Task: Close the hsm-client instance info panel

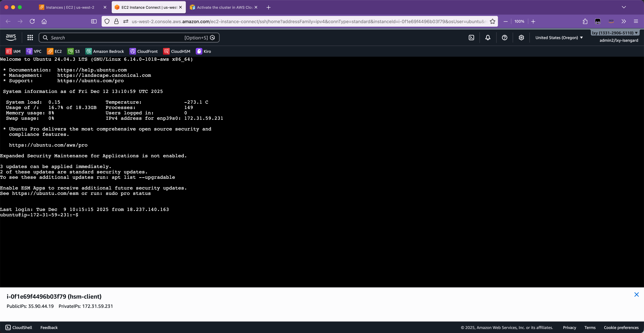Action: (636, 294)
